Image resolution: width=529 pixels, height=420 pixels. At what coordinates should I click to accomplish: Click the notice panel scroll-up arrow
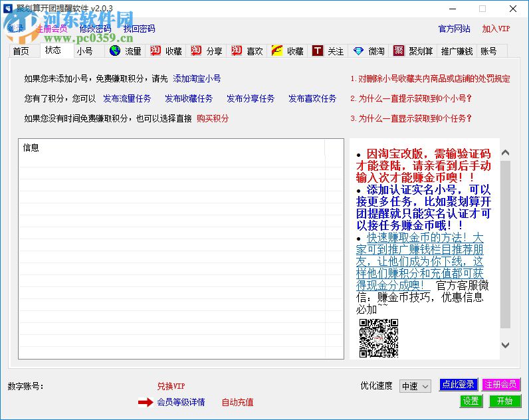click(505, 152)
